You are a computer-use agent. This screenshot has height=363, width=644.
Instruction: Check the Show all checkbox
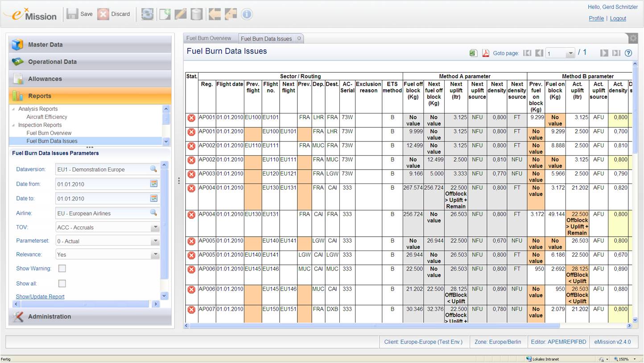click(62, 284)
